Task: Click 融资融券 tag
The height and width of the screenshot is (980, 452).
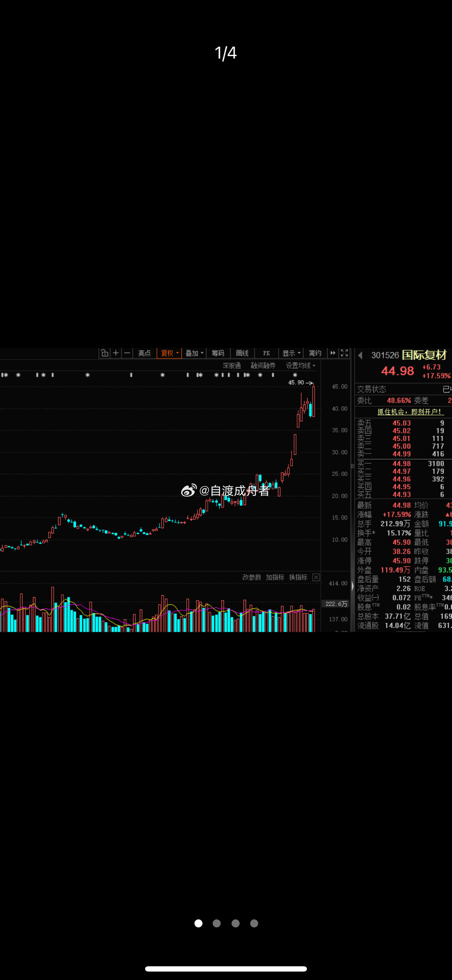Action: coord(263,365)
